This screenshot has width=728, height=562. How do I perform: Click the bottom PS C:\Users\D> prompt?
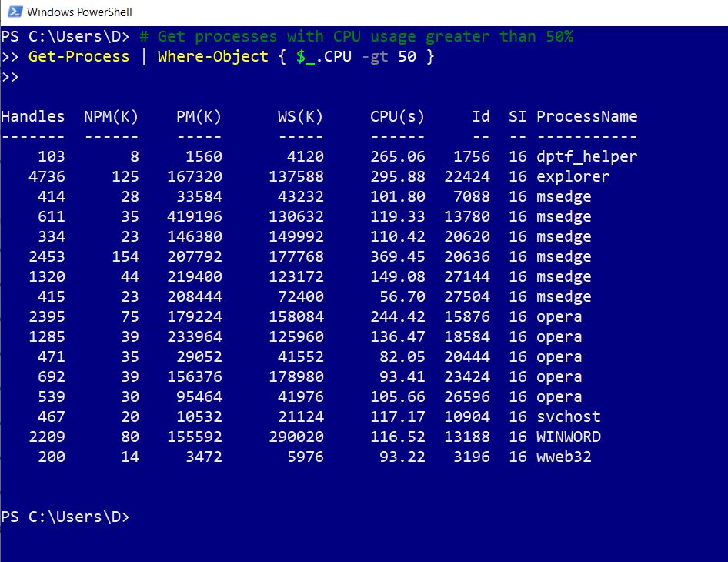tap(65, 517)
